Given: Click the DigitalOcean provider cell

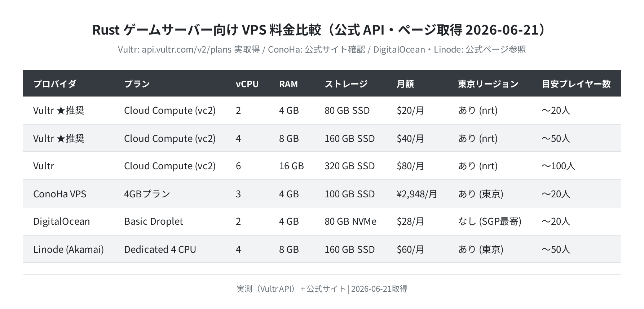Looking at the screenshot, I should (62, 221).
